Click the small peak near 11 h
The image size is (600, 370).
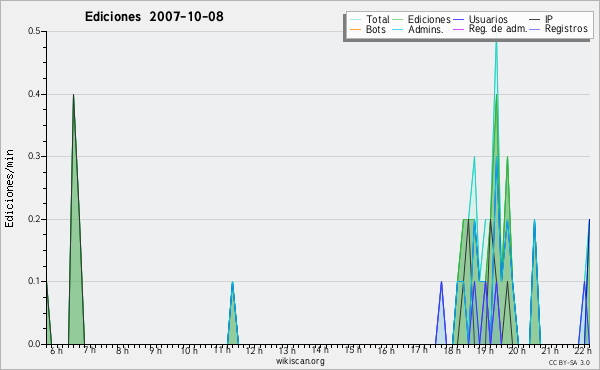pos(232,283)
